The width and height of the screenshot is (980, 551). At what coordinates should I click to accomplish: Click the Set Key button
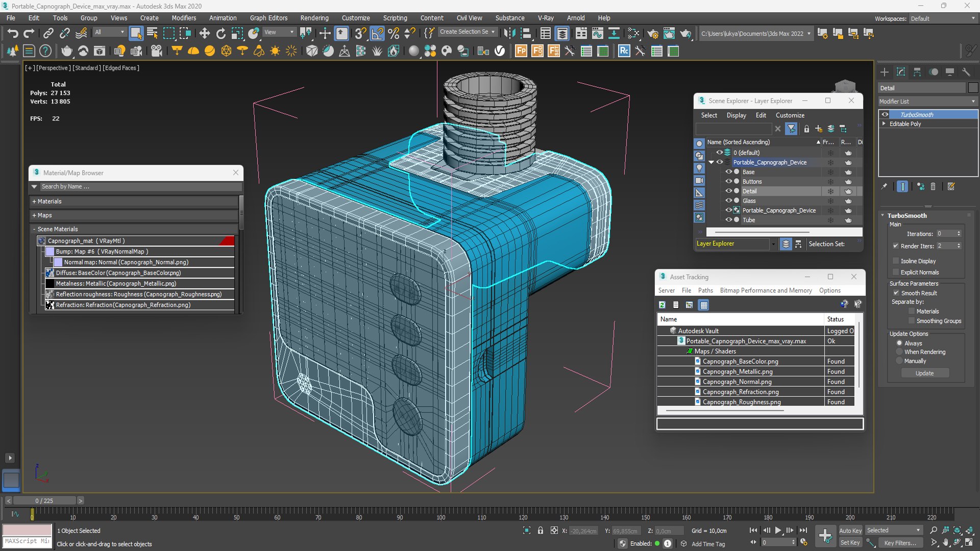[850, 543]
